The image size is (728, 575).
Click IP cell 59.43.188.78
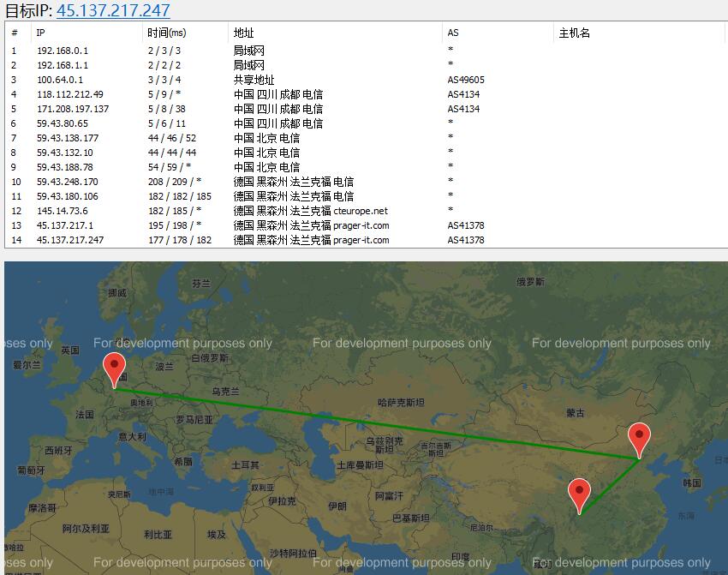(65, 167)
